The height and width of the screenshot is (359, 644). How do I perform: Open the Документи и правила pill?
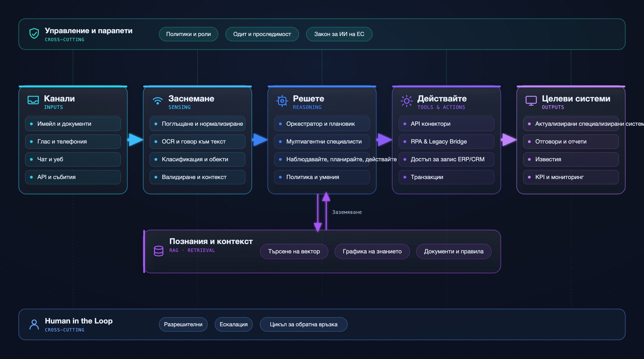tap(454, 251)
